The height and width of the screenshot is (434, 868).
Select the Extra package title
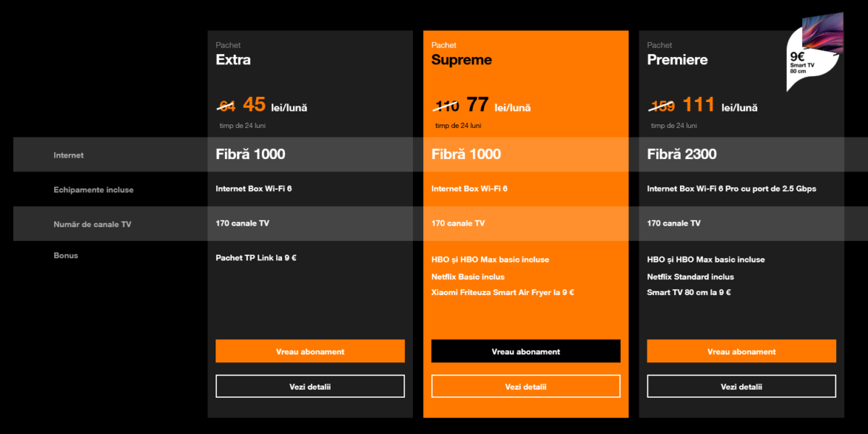tap(233, 60)
